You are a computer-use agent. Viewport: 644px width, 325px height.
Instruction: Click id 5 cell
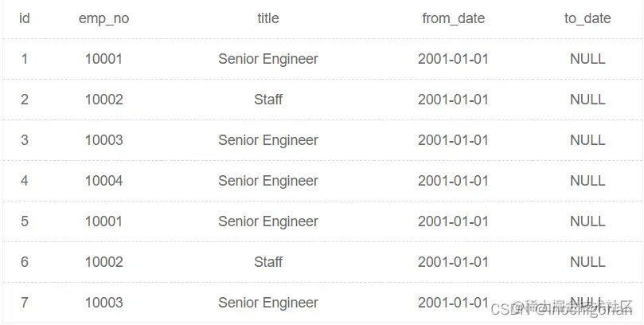24,221
